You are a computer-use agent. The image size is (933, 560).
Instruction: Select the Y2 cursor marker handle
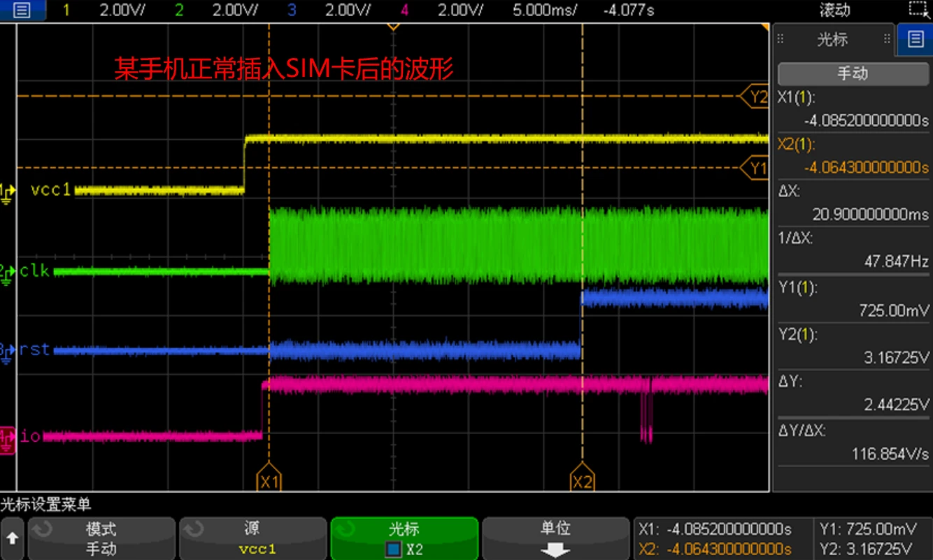755,97
